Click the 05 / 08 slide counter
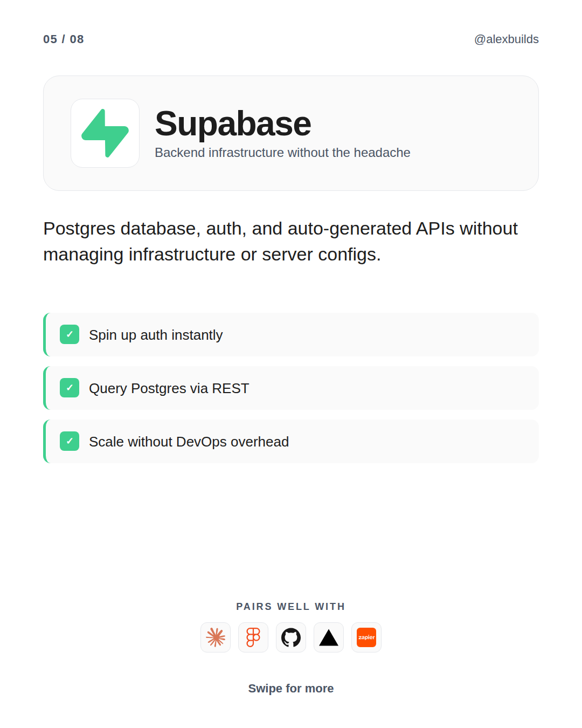This screenshot has width=582, height=728. (x=64, y=39)
